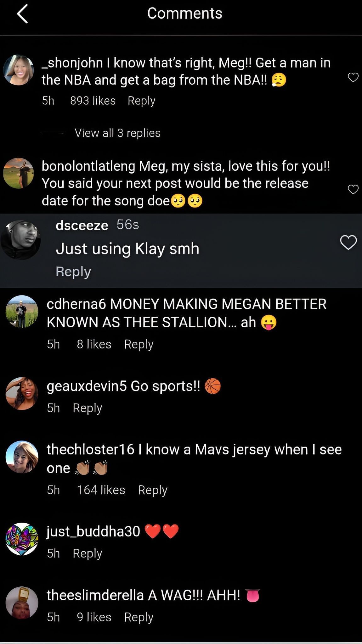Screen dimensions: 362x644
Task: Open bonolontlatleng's avatar
Action: tap(19, 173)
